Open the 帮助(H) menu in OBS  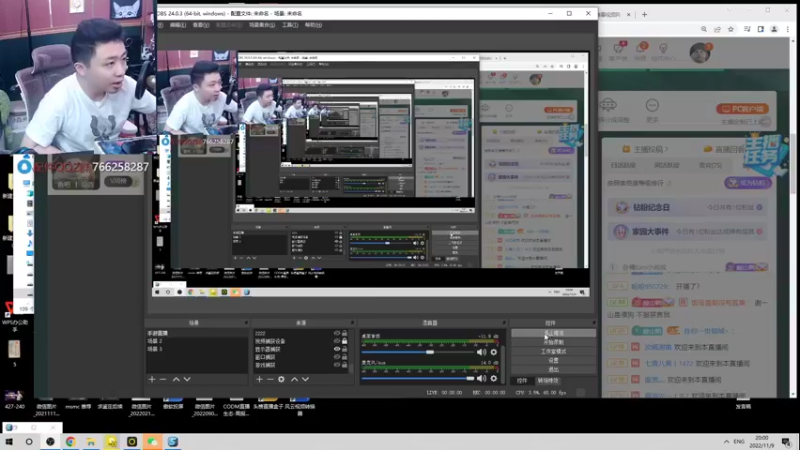313,25
